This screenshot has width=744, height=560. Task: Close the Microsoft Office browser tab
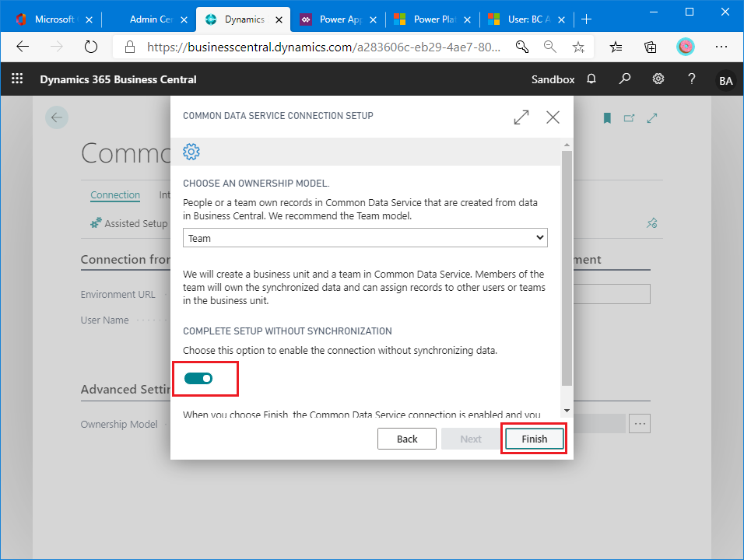(89, 19)
